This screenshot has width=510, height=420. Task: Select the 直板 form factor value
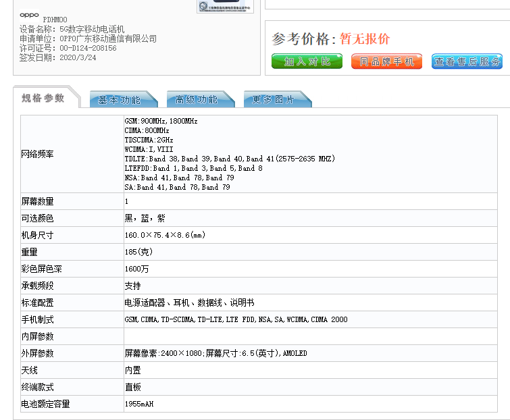(x=132, y=388)
